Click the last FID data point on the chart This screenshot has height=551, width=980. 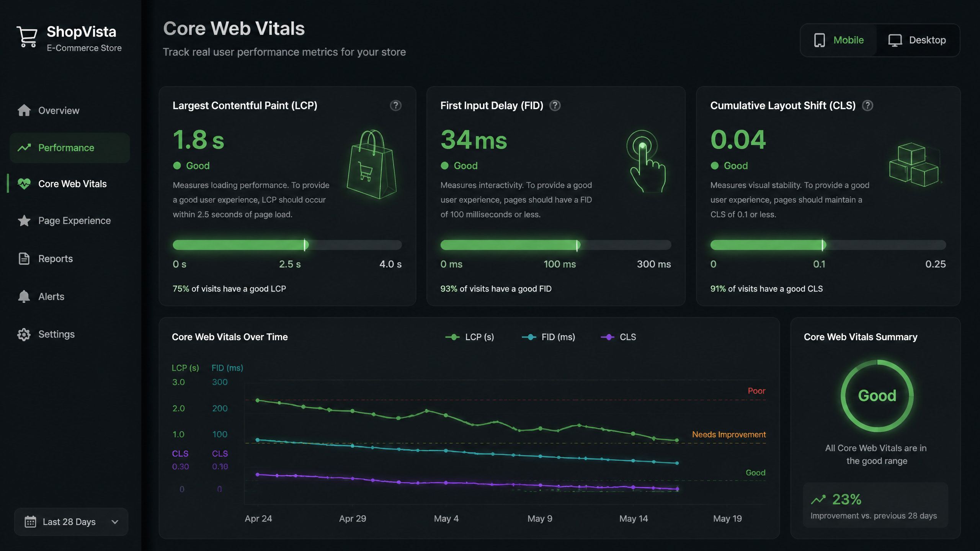click(677, 463)
